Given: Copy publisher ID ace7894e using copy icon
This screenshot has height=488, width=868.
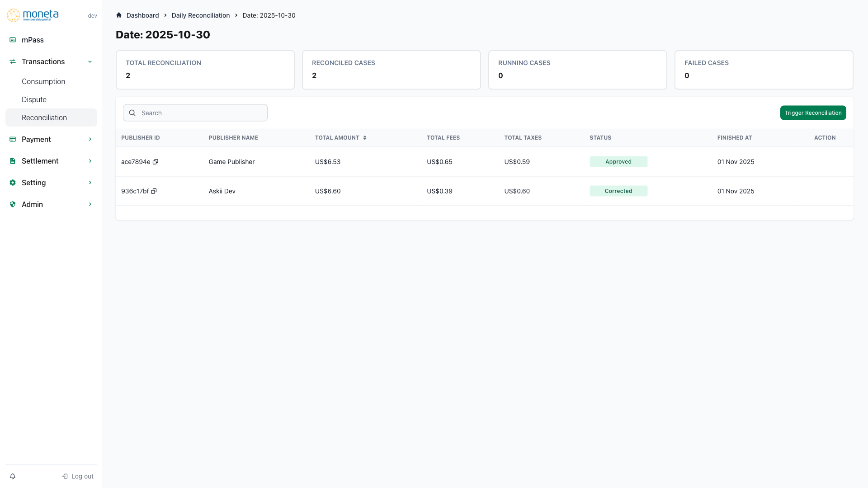Looking at the screenshot, I should [156, 162].
